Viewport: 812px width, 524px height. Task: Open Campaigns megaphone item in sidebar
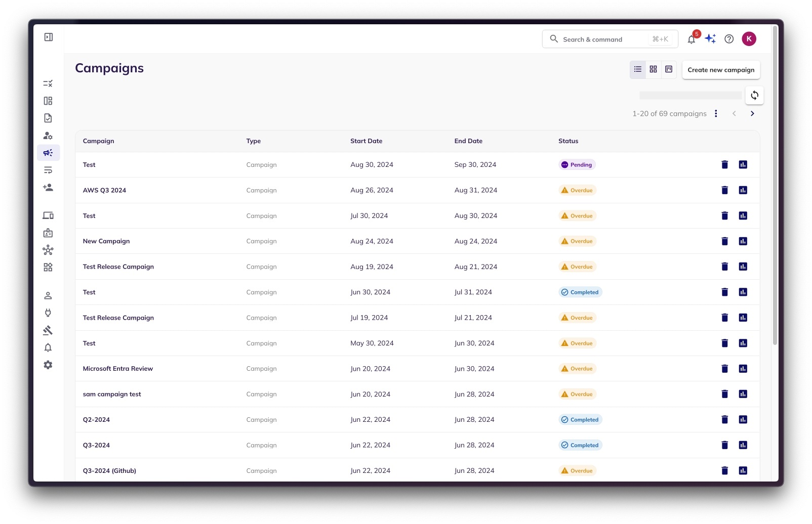pos(48,153)
